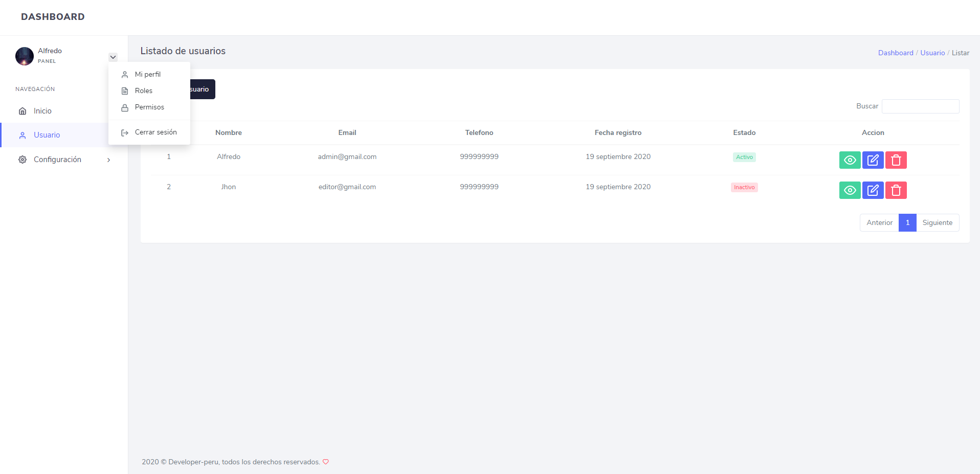Click the name cell Alfredo in table
The image size is (980, 474).
tap(229, 156)
